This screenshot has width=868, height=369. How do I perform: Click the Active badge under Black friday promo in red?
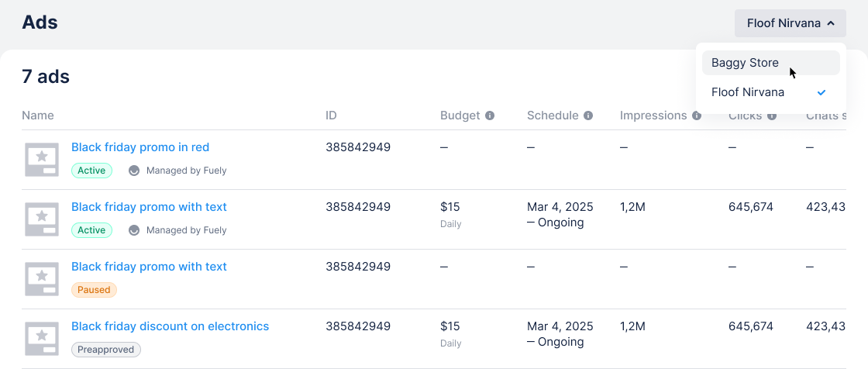[x=91, y=171]
